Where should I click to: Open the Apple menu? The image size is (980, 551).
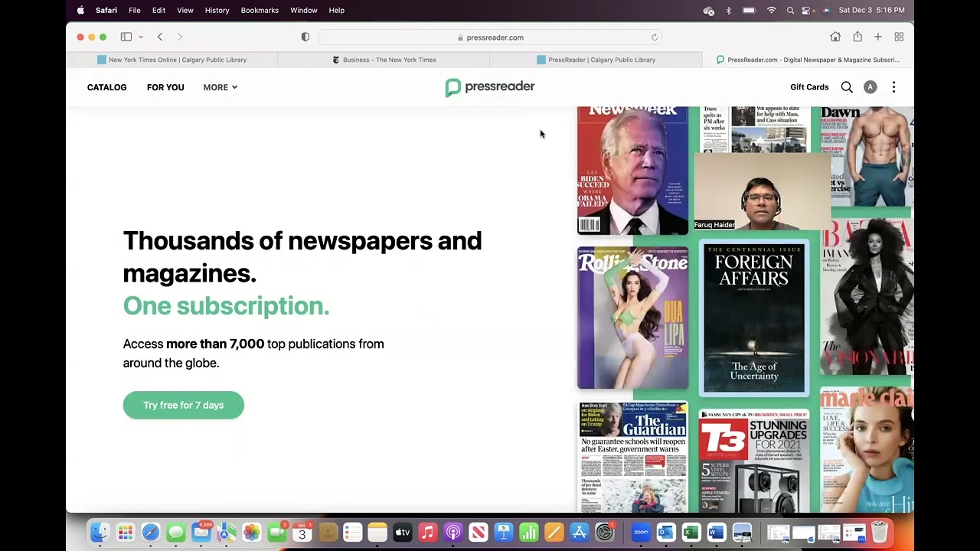click(80, 10)
